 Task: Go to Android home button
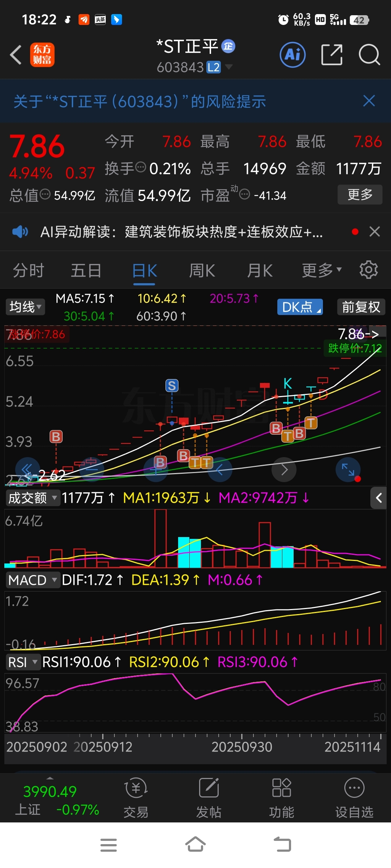pos(195,844)
